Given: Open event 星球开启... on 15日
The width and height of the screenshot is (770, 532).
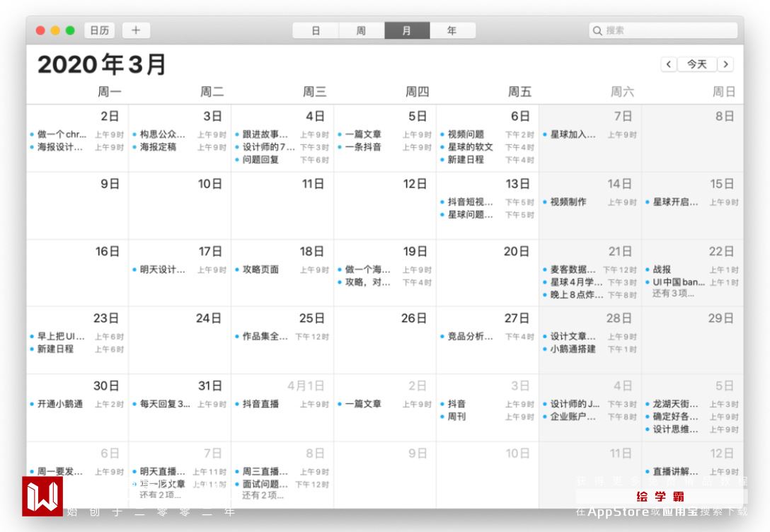Looking at the screenshot, I should pyautogui.click(x=693, y=202).
